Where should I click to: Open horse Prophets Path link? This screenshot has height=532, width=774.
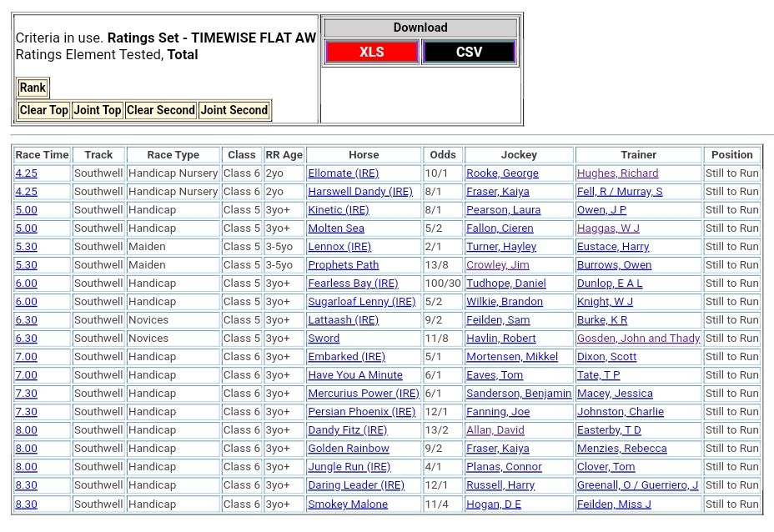click(343, 265)
